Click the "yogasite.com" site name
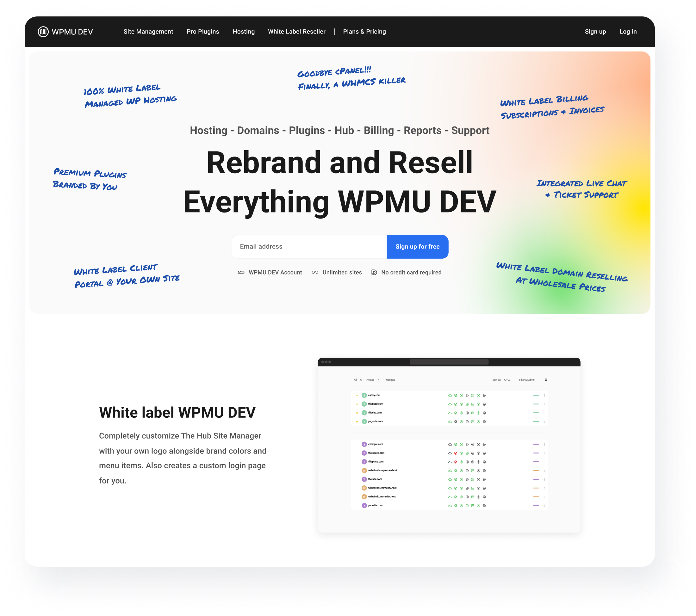This screenshot has height=616, width=696. (x=376, y=422)
